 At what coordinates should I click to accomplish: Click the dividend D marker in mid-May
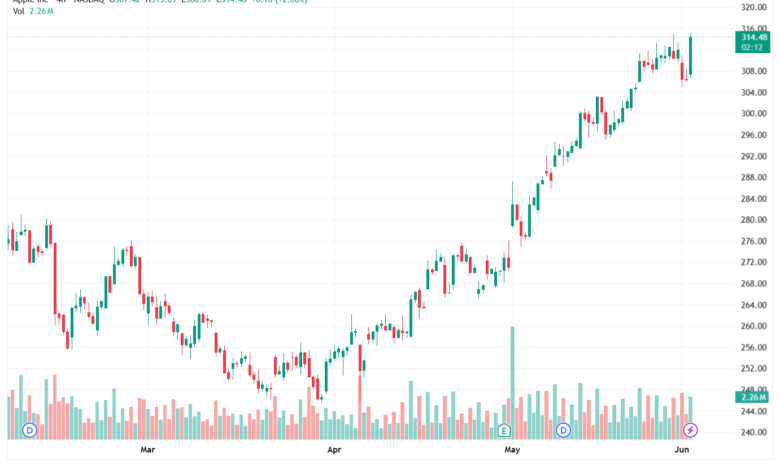pos(563,430)
